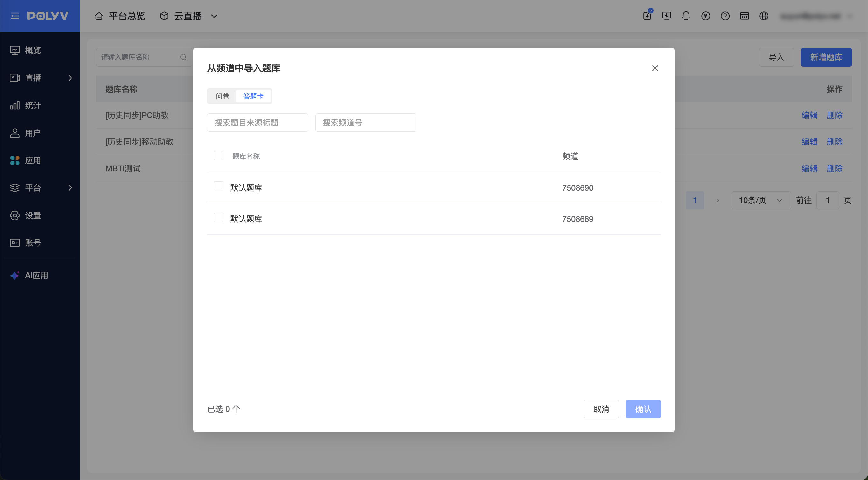Click 删除 for MBTI测试

click(834, 168)
